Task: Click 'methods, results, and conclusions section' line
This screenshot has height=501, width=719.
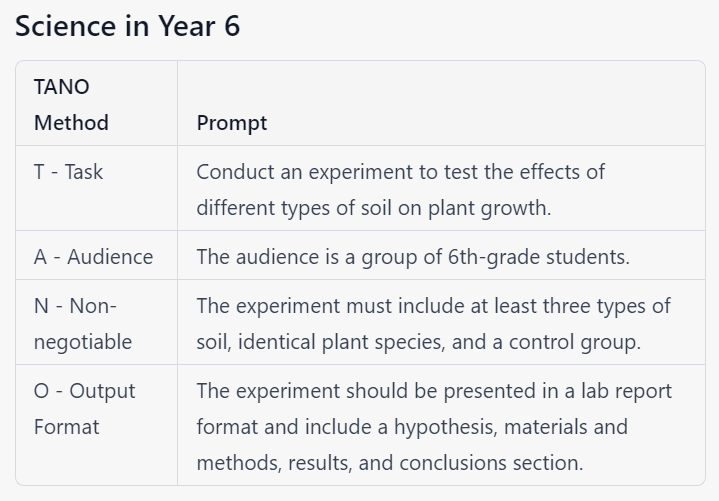Action: [390, 463]
